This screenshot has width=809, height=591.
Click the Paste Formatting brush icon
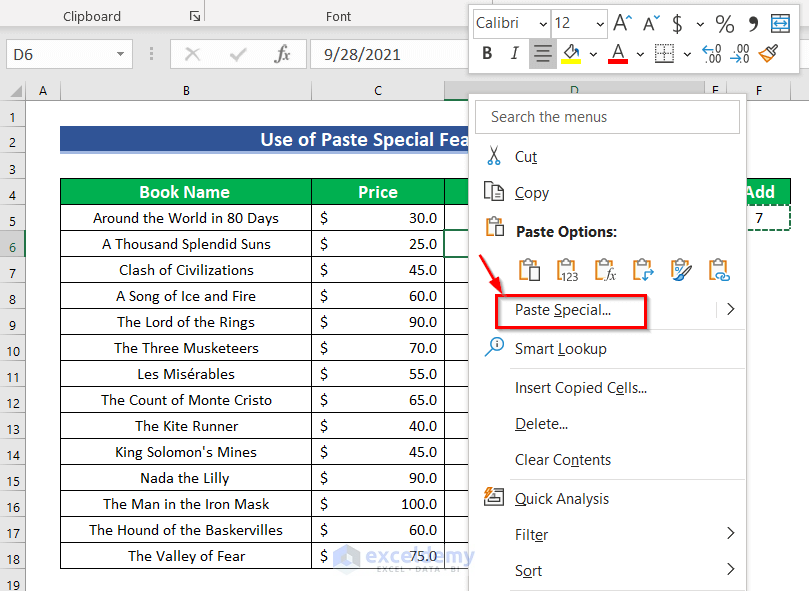(681, 270)
